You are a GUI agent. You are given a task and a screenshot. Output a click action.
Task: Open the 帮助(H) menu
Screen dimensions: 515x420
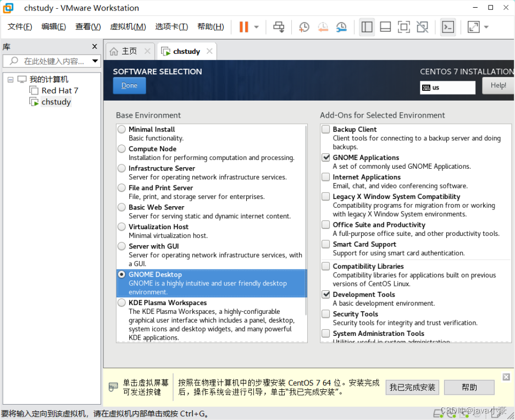pos(211,26)
